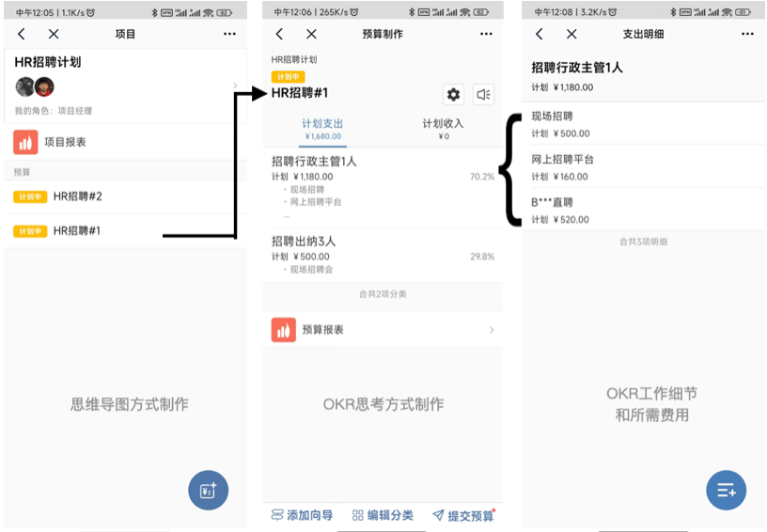
Task: Open 预算报表 row chevron
Action: 492,330
